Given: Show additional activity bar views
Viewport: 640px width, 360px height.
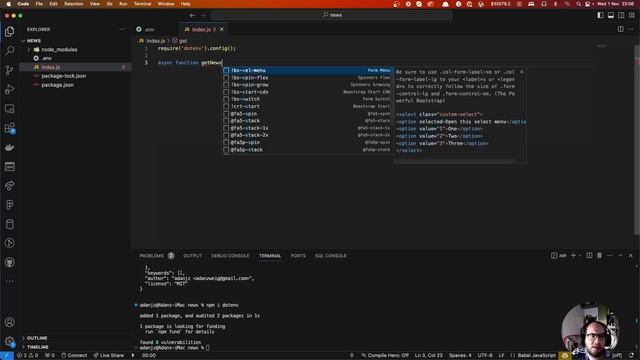Looking at the screenshot, I should click(x=9, y=282).
